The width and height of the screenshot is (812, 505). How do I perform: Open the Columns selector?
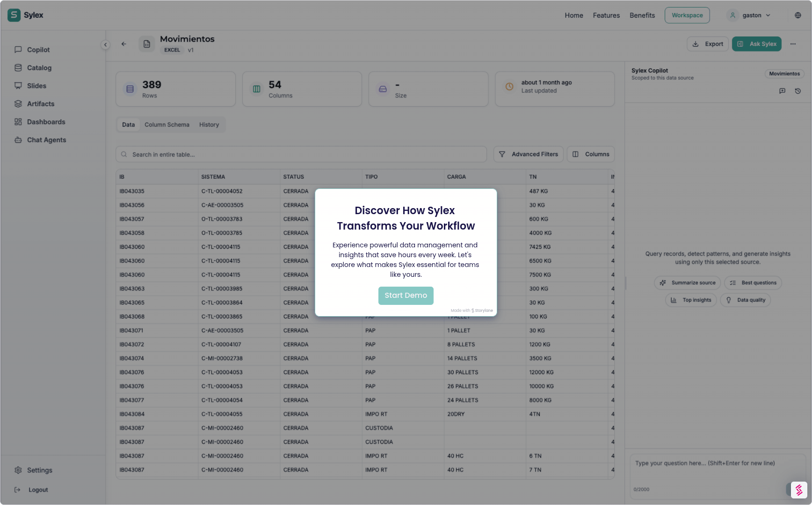(x=590, y=154)
